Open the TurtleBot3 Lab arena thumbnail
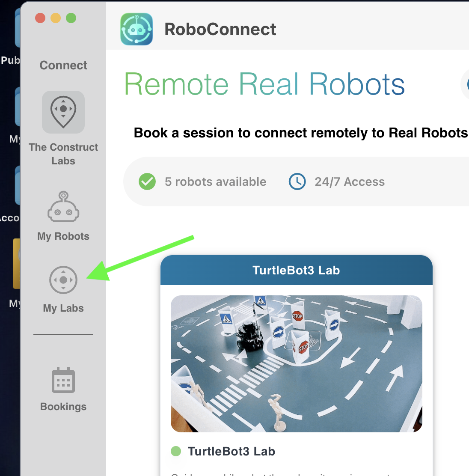469x476 pixels. [x=296, y=363]
